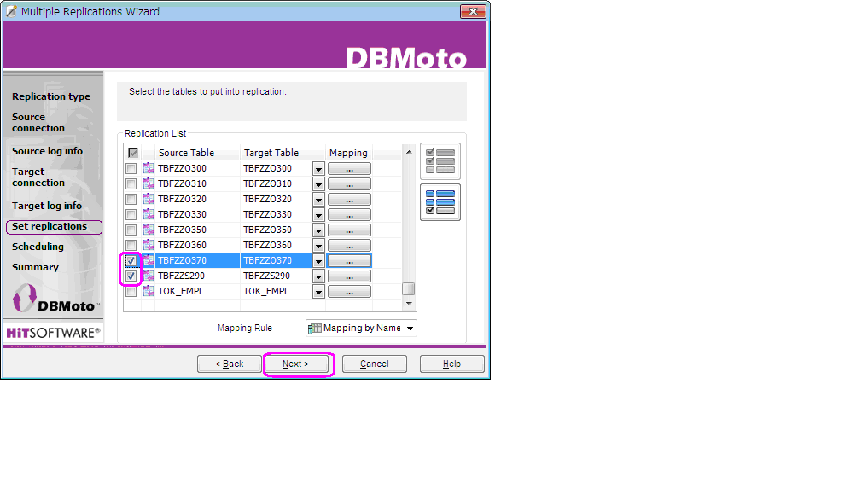Check the TBFZZO310 row checkbox
Screen dimensions: 868x477
pyautogui.click(x=131, y=183)
